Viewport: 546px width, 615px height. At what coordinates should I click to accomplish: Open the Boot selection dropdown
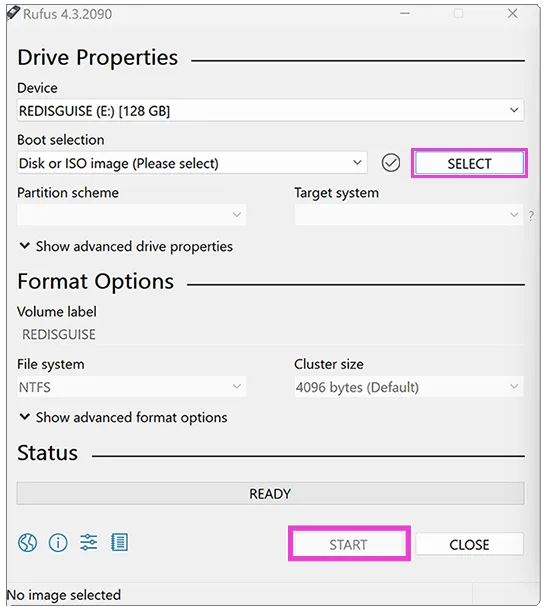pos(192,163)
